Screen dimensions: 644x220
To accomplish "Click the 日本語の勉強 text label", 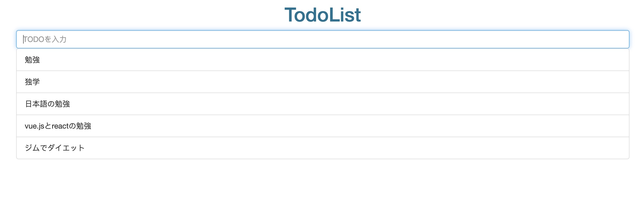I will pos(47,104).
